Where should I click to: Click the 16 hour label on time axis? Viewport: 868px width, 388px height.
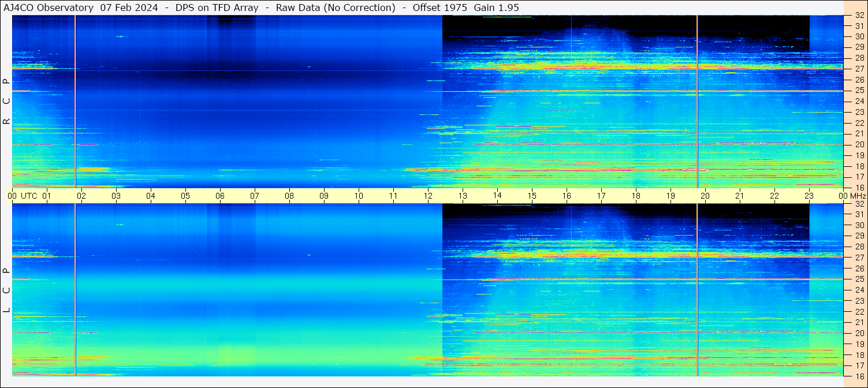pos(567,196)
